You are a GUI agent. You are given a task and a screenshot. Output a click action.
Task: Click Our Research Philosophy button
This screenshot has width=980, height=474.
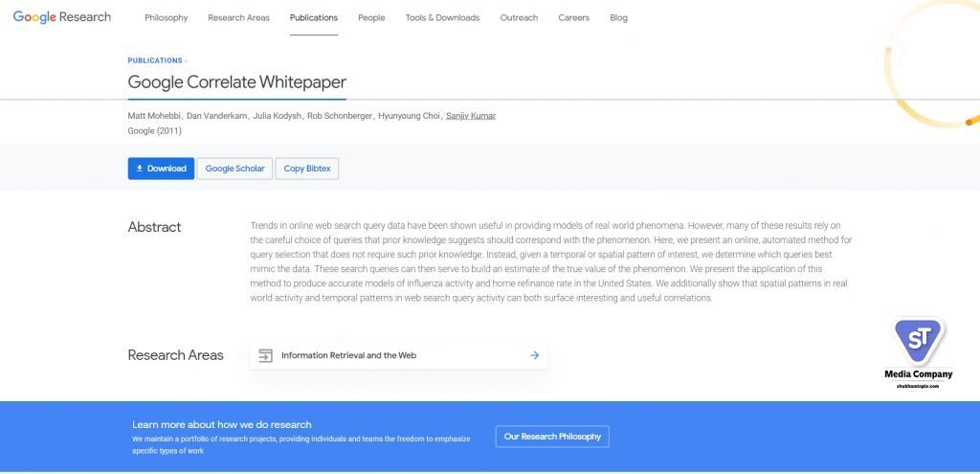coord(552,437)
